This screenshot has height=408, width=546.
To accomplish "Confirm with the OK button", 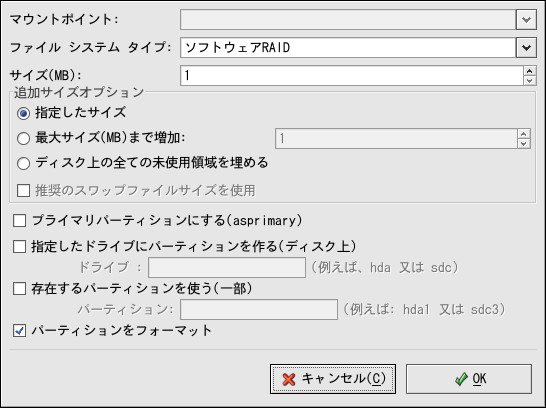I will [469, 379].
